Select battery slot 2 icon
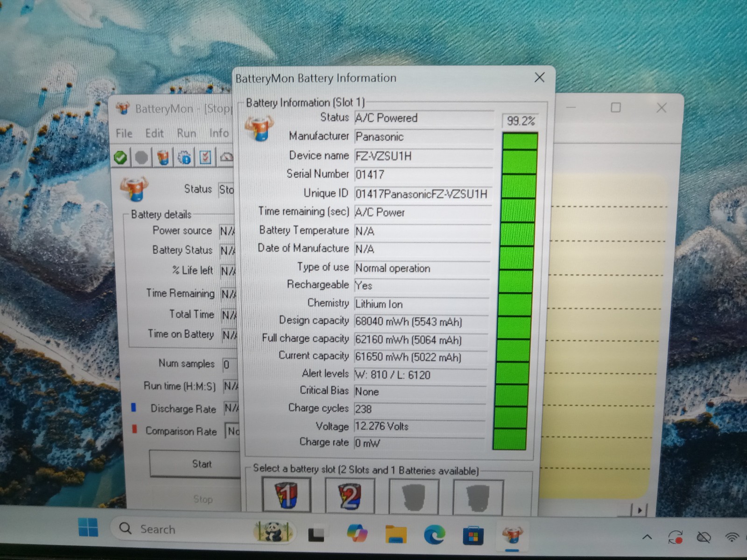Screen dimensions: 747x560 point(350,496)
